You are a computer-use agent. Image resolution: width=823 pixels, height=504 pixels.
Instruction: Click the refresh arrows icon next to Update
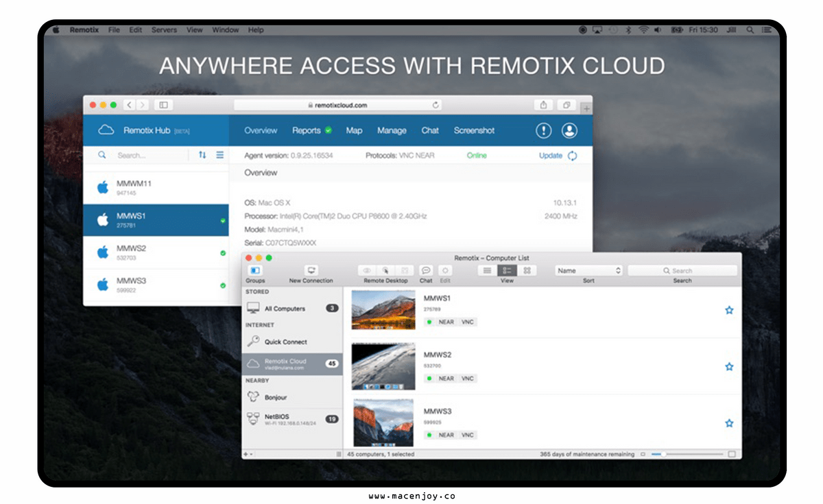point(572,156)
